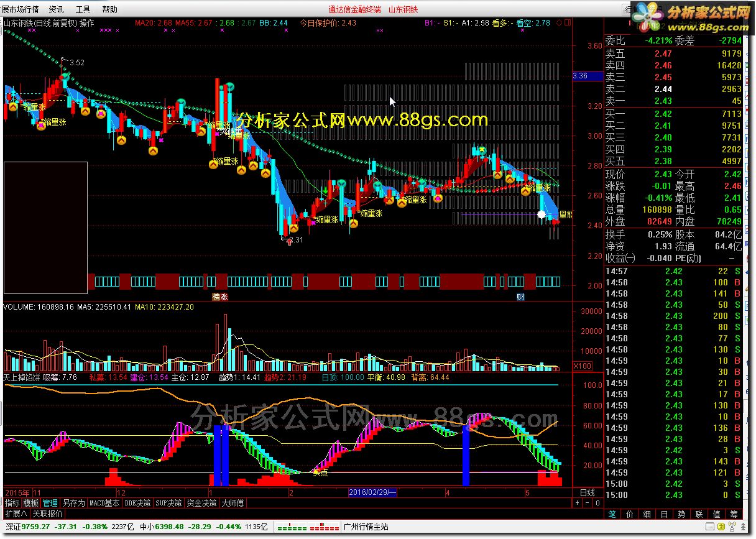This screenshot has height=539, width=756.
Task: Click the 财 marker below the chart
Action: coord(521,297)
